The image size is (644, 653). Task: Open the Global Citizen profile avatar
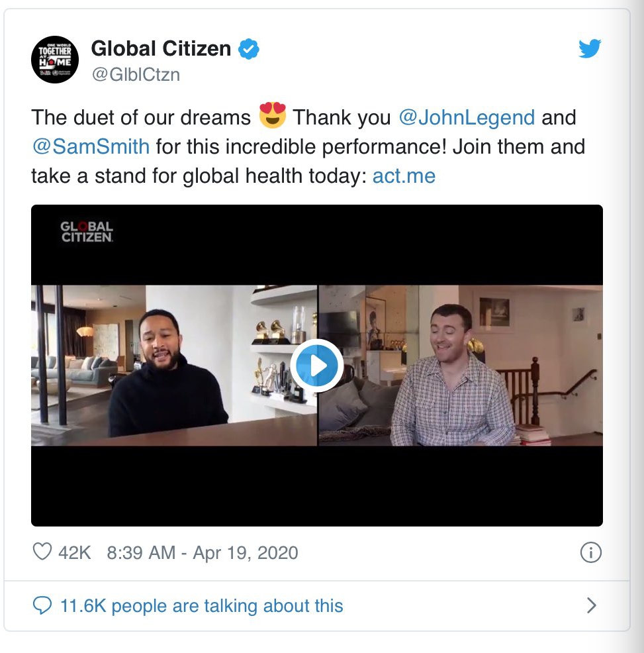pyautogui.click(x=55, y=60)
